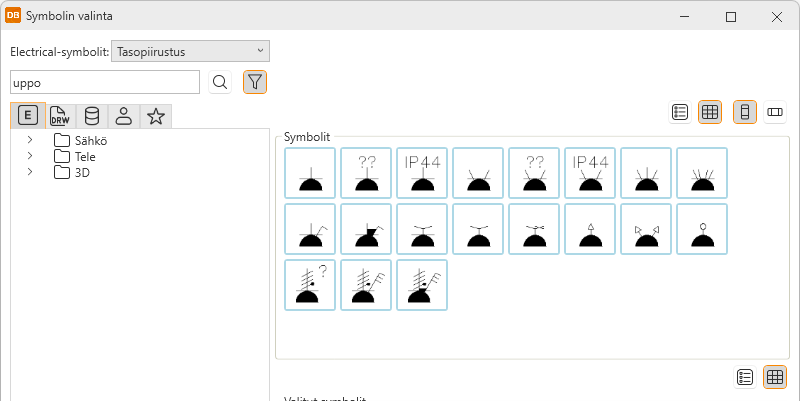This screenshot has width=800, height=401.
Task: Toggle the funnel filter button
Action: point(255,82)
